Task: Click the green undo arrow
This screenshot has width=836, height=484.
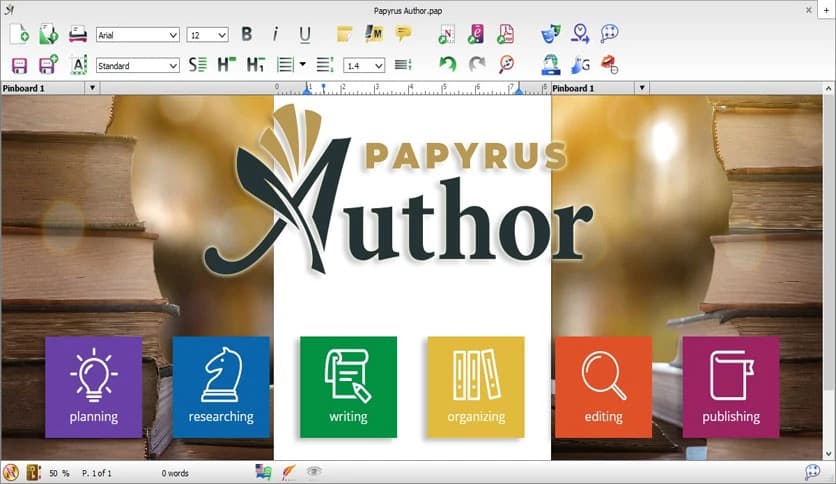Action: (447, 65)
